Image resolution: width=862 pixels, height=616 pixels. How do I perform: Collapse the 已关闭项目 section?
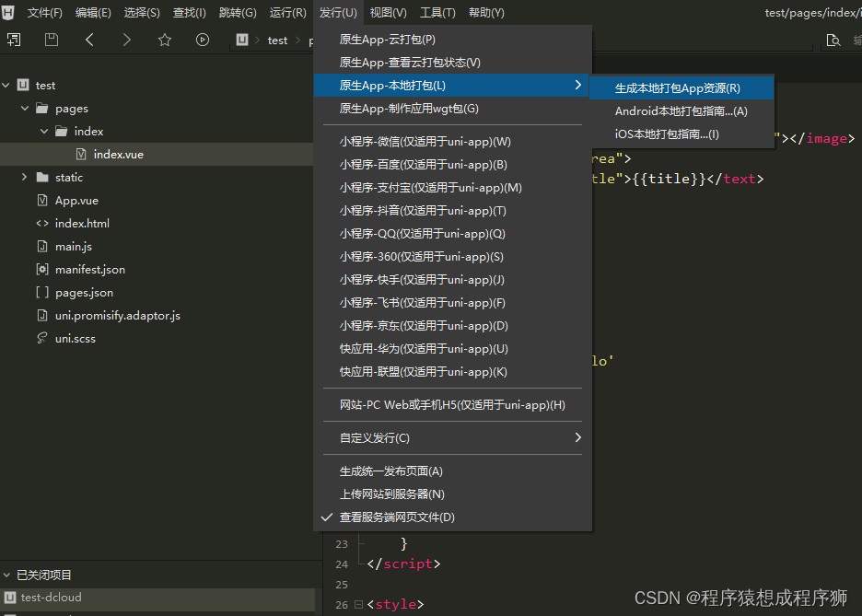tap(7, 575)
